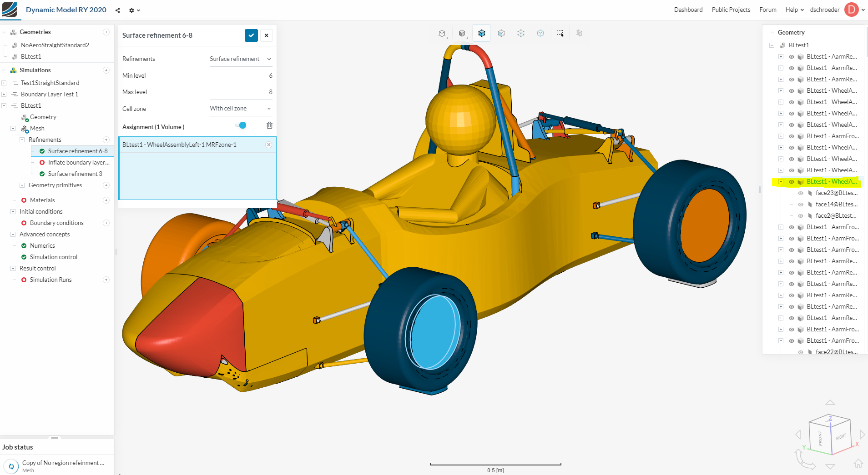Image resolution: width=868 pixels, height=475 pixels.
Task: Add a new refinement with plus icon
Action: pos(106,140)
